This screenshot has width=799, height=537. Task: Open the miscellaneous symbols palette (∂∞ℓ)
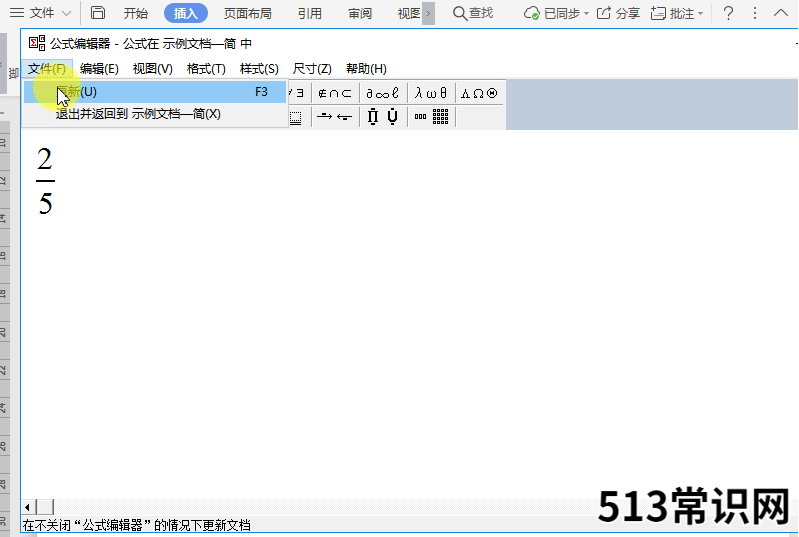(x=383, y=93)
